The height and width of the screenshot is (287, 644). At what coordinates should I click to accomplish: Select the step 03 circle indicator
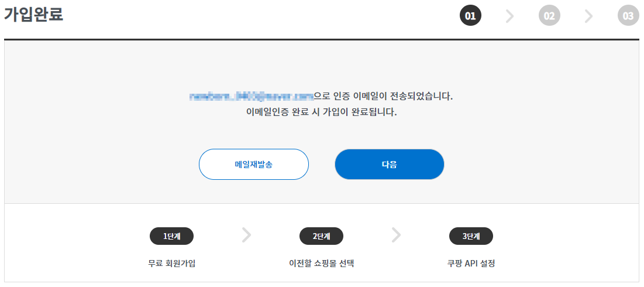point(628,16)
